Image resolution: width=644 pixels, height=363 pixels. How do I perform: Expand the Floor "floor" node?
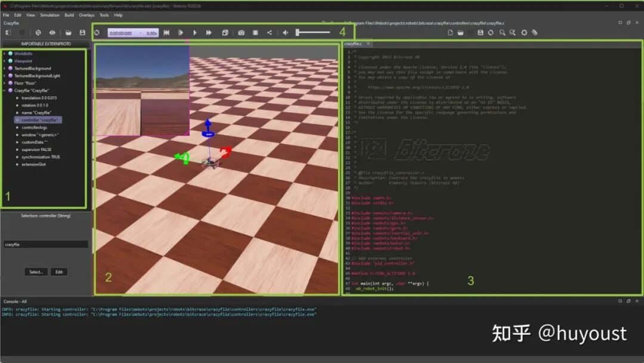tap(5, 83)
